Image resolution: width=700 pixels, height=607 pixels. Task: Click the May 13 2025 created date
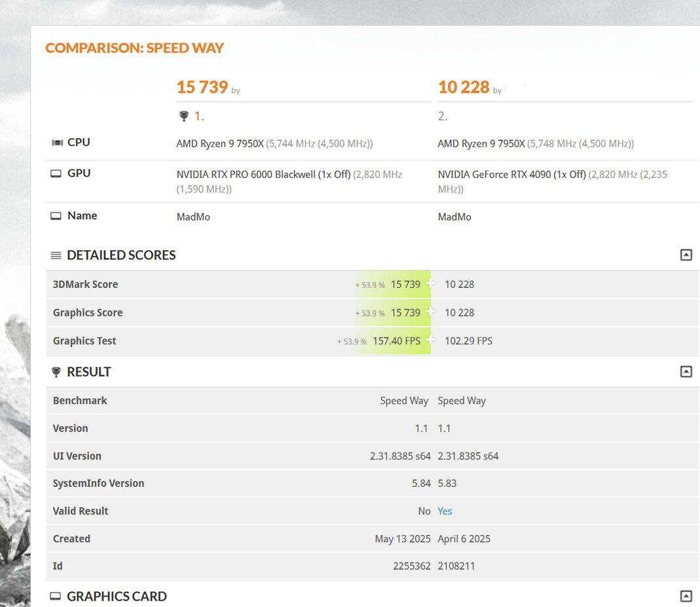pyautogui.click(x=403, y=539)
